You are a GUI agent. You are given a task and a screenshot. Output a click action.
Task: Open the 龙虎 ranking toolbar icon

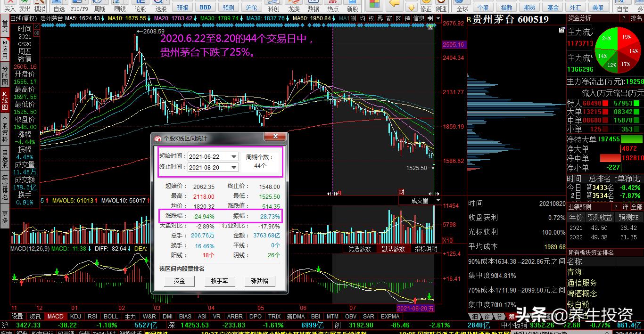pyautogui.click(x=294, y=6)
